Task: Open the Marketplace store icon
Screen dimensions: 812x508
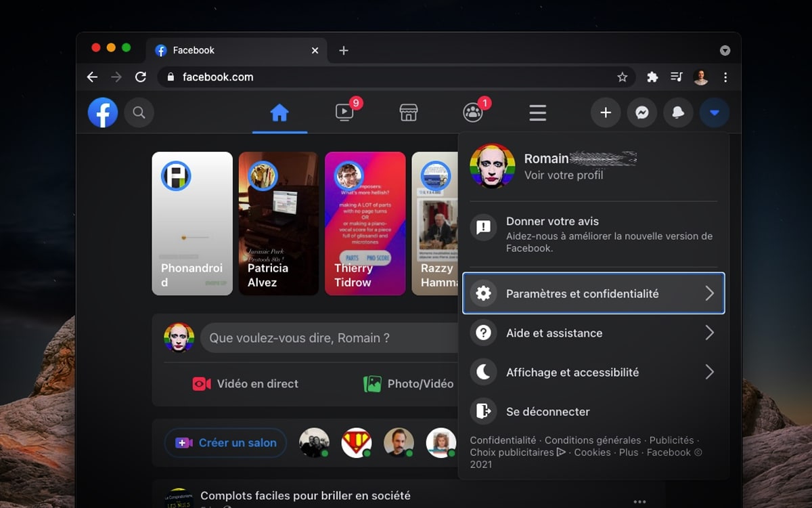Action: (x=409, y=112)
